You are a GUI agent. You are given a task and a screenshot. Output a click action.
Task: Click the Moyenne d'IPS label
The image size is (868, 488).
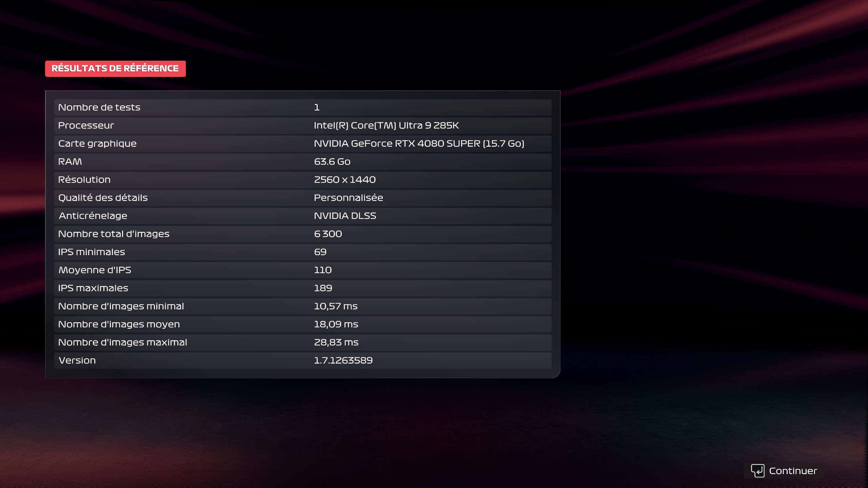tap(95, 270)
